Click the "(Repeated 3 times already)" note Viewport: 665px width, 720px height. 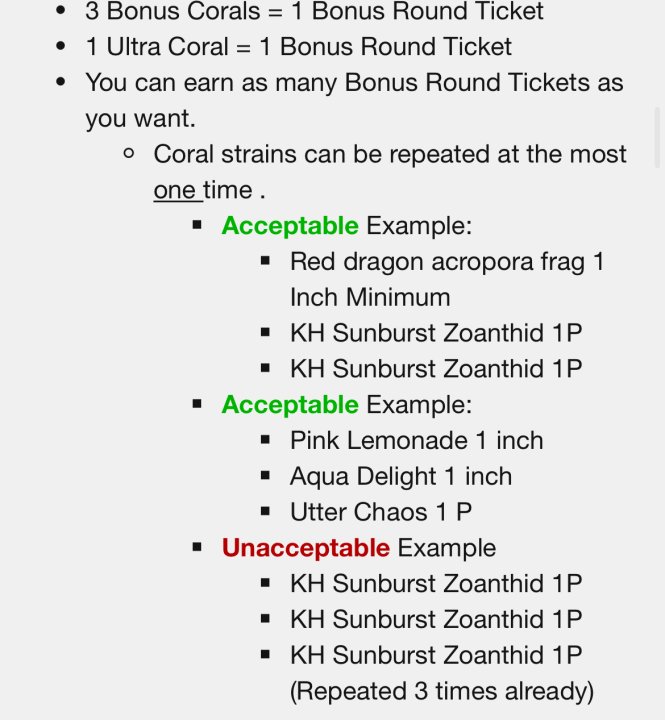pyautogui.click(x=442, y=691)
